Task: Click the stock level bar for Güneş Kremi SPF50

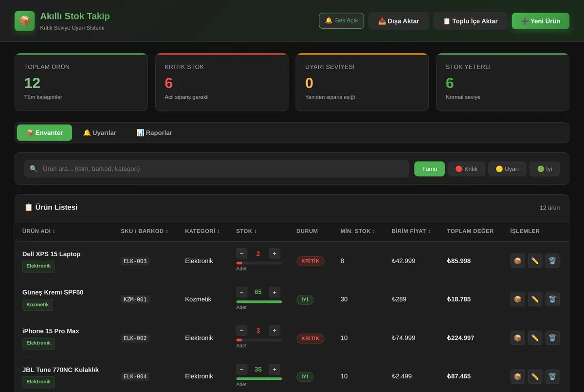Action: click(x=259, y=302)
